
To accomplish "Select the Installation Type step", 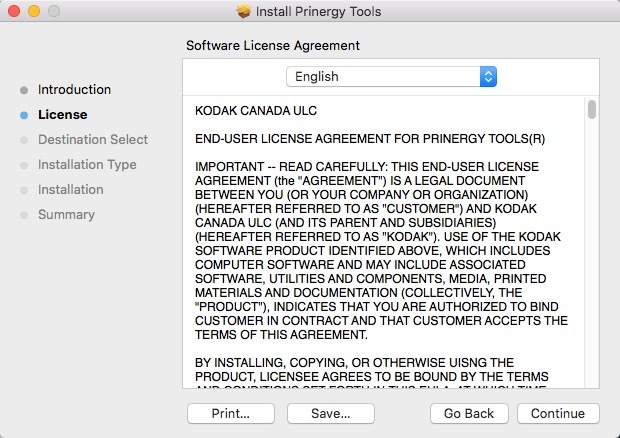I will (x=87, y=165).
